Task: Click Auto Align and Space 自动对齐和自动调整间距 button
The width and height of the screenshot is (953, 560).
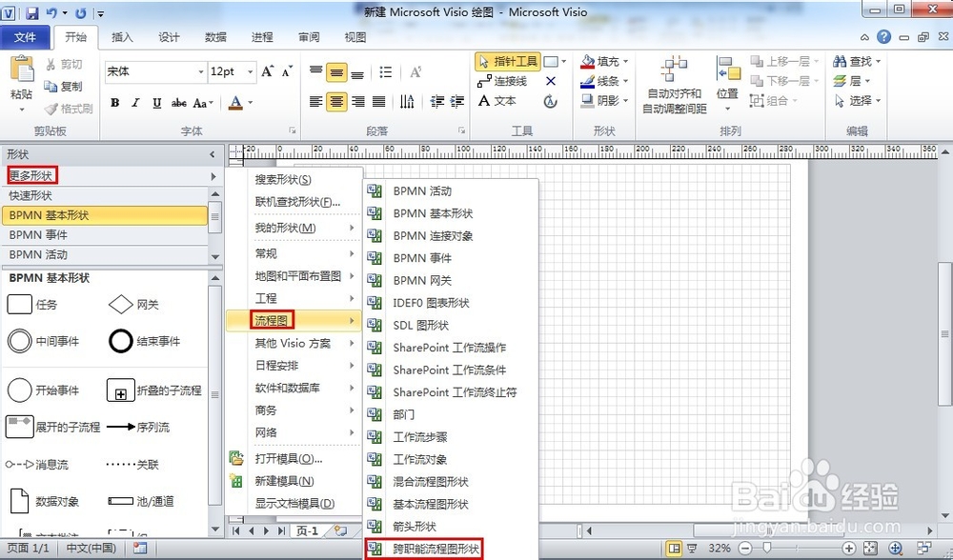Action: coord(675,85)
